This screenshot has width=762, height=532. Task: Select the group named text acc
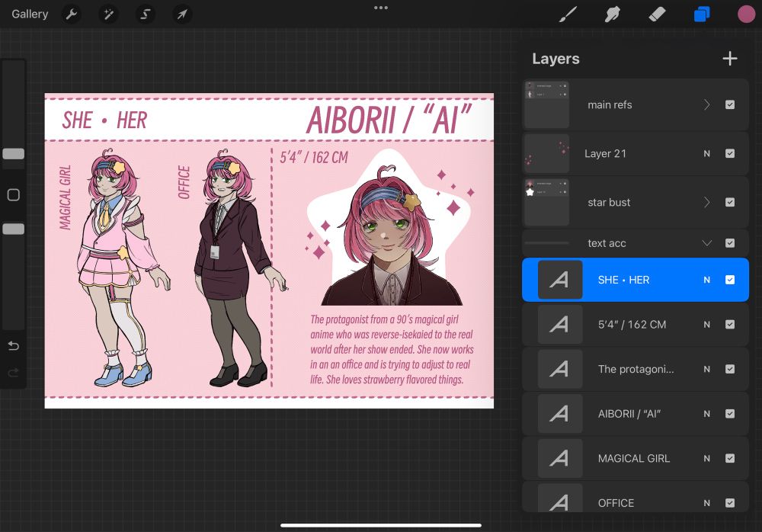607,243
